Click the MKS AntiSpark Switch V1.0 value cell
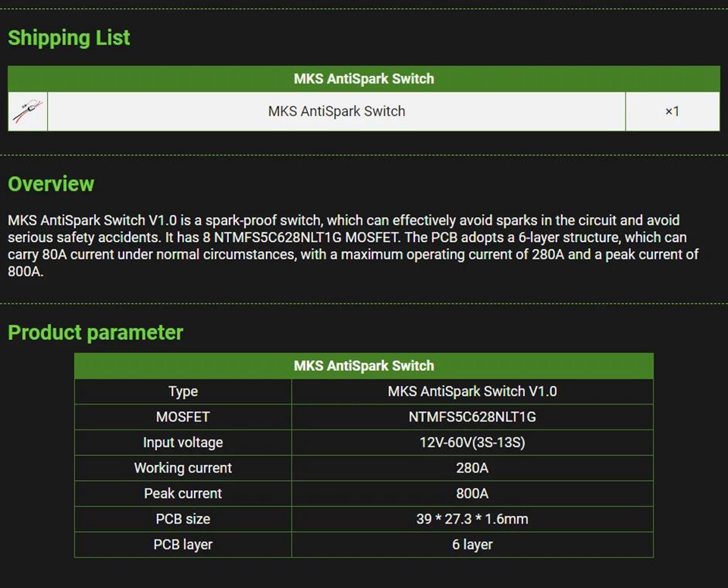 pos(472,391)
